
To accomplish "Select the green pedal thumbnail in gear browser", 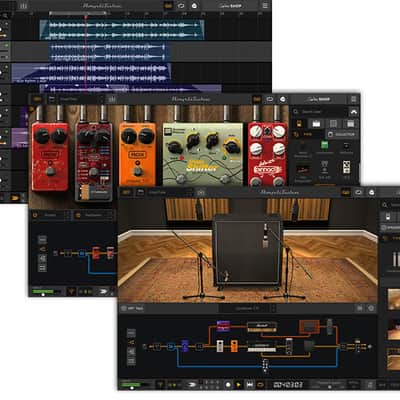I will click(x=324, y=145).
